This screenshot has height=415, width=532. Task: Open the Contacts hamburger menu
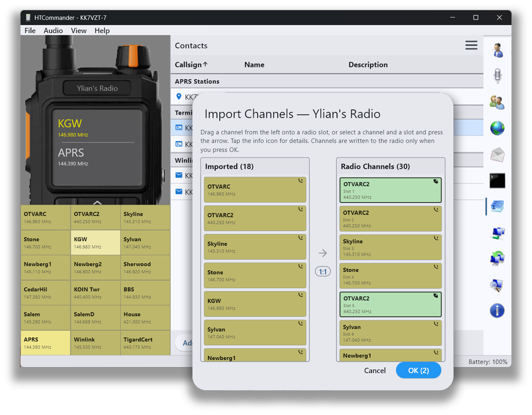pos(471,45)
